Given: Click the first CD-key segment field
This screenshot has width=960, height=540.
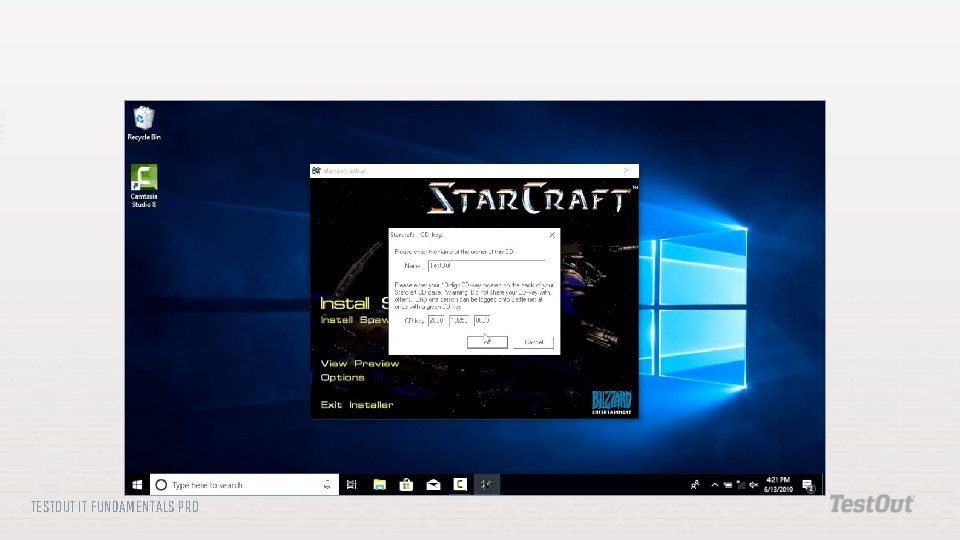Looking at the screenshot, I should (437, 320).
